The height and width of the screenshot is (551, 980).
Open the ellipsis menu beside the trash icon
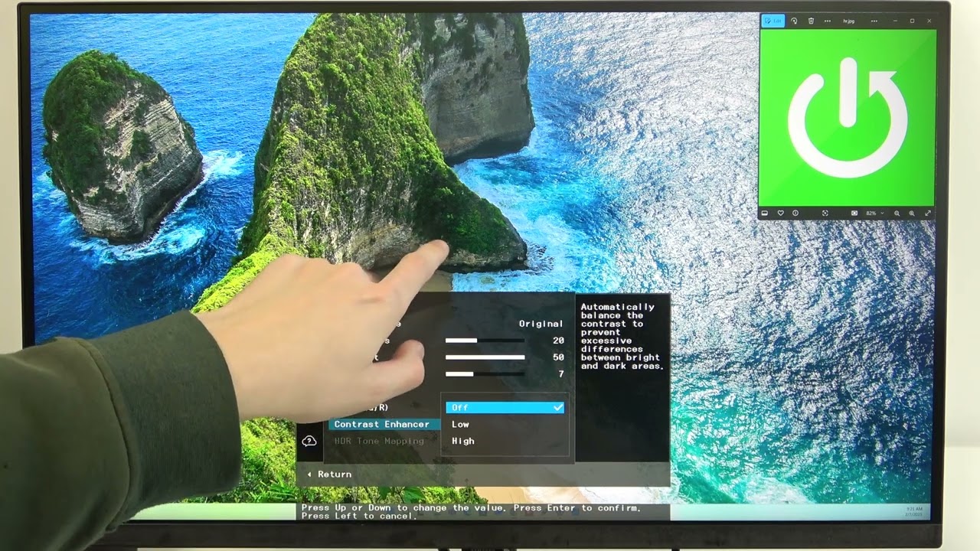point(828,21)
